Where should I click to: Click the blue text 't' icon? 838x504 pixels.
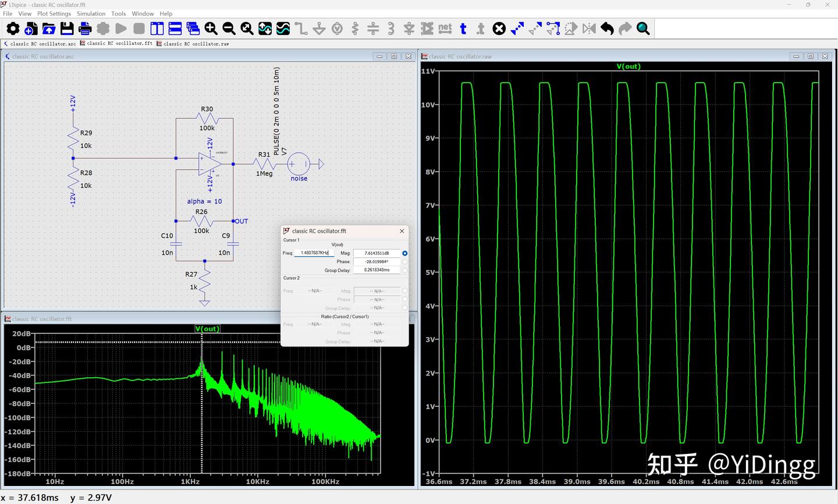pyautogui.click(x=463, y=29)
